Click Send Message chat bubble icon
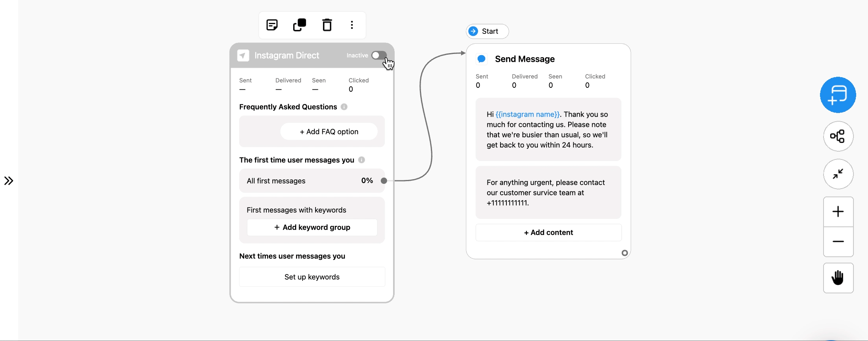Screen dimensions: 868x341 482,59
